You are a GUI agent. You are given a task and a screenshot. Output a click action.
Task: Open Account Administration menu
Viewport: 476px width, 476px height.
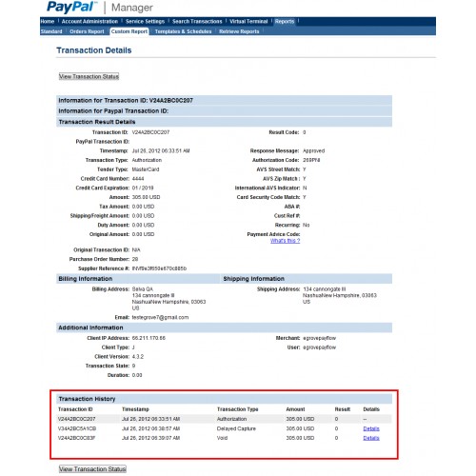[x=89, y=22]
